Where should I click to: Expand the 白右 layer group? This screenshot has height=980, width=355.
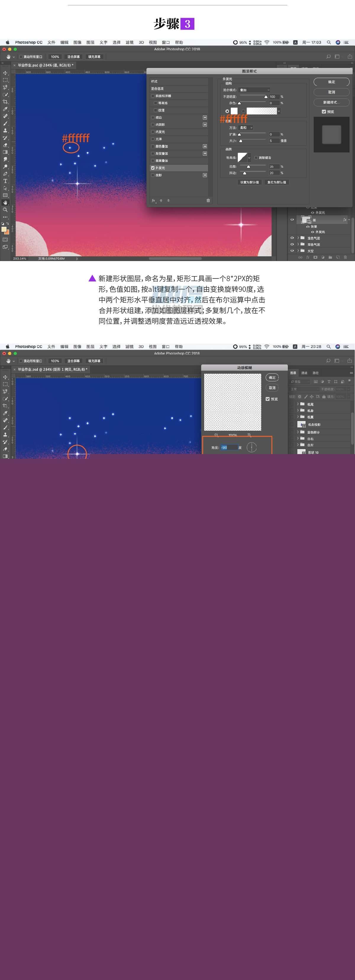pyautogui.click(x=298, y=439)
